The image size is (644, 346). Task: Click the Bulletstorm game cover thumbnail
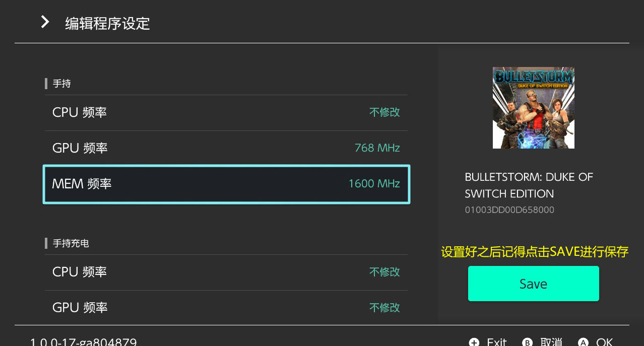pyautogui.click(x=533, y=108)
